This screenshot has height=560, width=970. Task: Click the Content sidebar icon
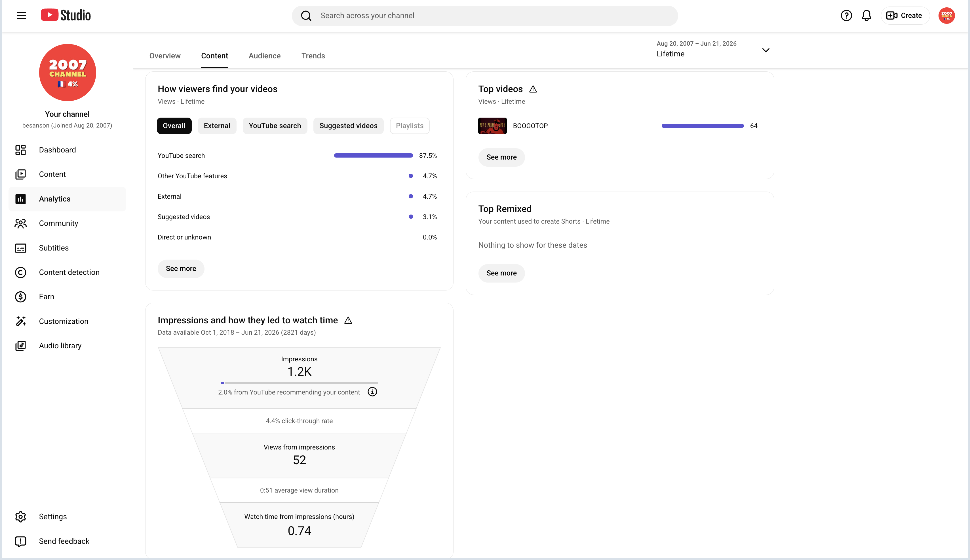click(x=20, y=174)
